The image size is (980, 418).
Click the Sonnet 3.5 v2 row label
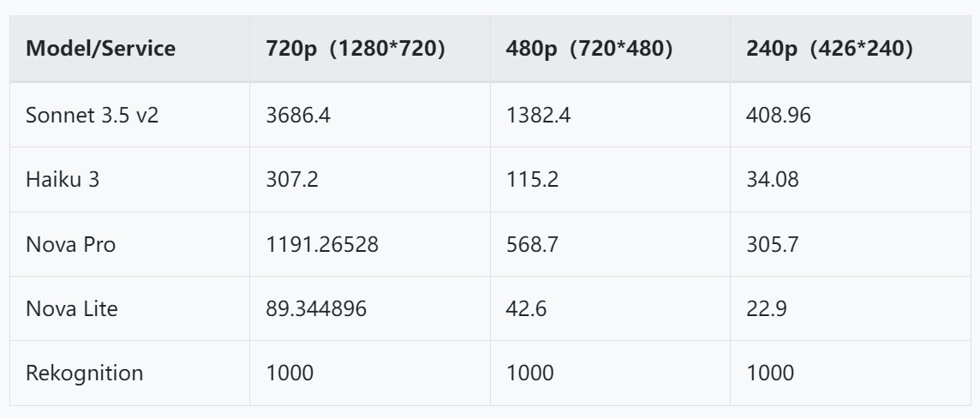92,115
